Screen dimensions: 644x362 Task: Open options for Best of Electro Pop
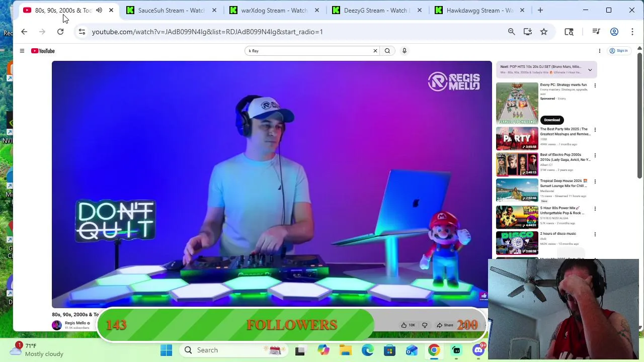point(595,155)
